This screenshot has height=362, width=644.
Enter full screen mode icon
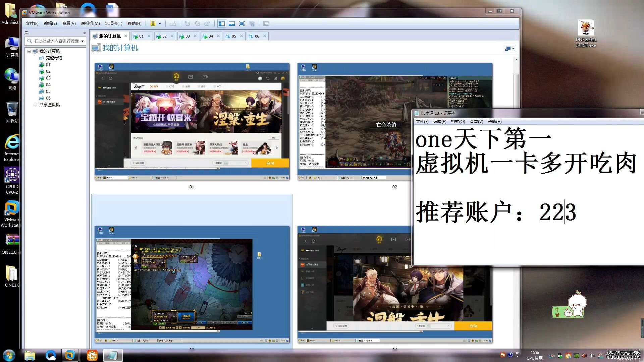point(241,23)
